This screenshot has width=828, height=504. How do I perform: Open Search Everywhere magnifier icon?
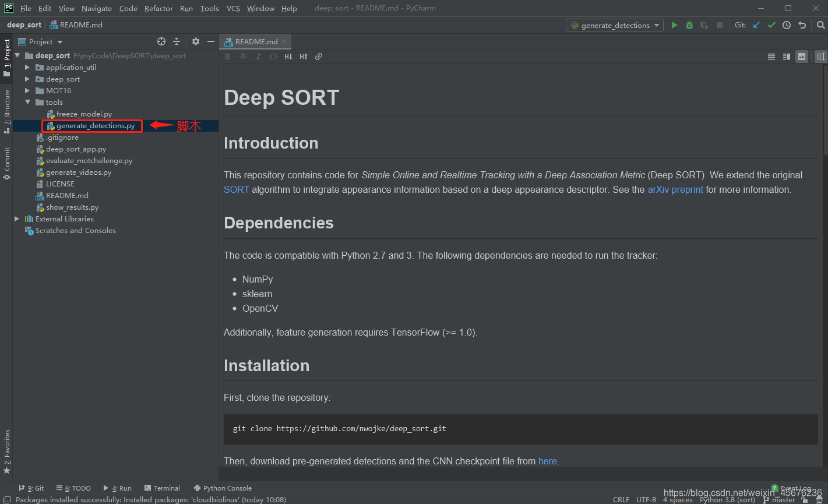tap(820, 25)
